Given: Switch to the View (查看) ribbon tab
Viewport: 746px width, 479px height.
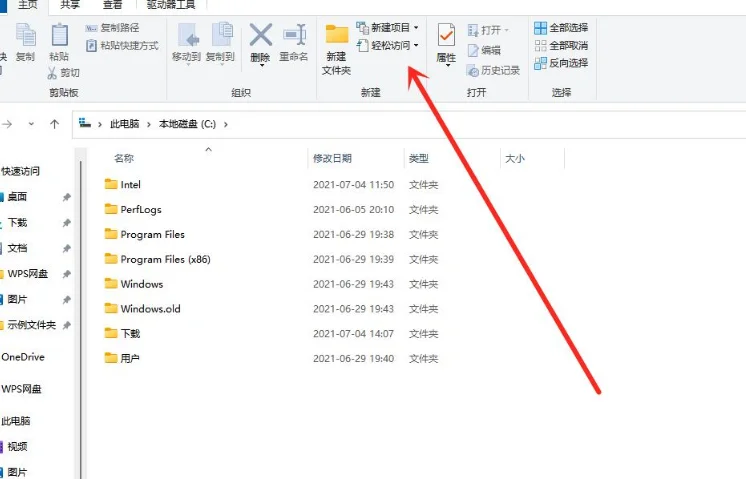Looking at the screenshot, I should tap(112, 5).
